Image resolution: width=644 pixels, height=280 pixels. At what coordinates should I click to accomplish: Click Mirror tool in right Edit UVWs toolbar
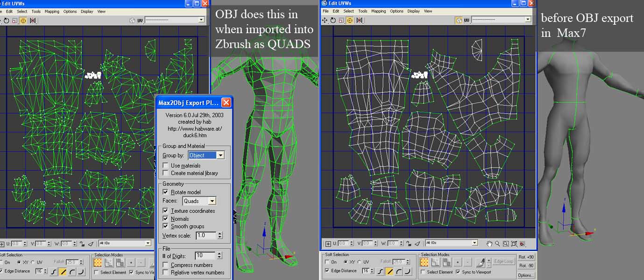point(360,20)
